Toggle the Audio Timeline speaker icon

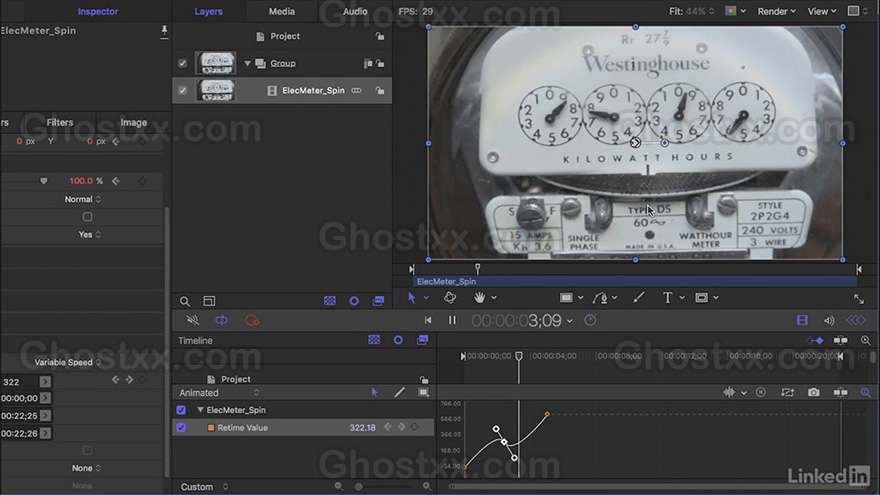(x=829, y=320)
